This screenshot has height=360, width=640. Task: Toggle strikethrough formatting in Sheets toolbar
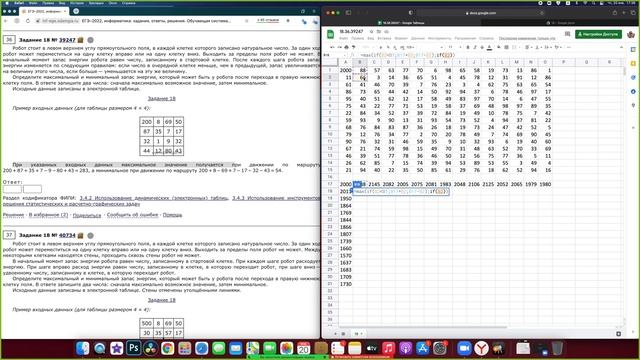[482, 47]
